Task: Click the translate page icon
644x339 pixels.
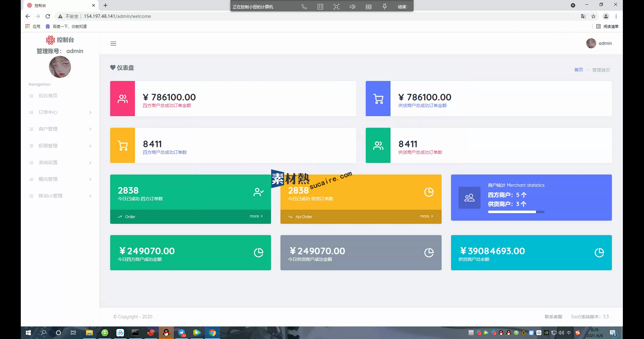Action: [x=583, y=16]
